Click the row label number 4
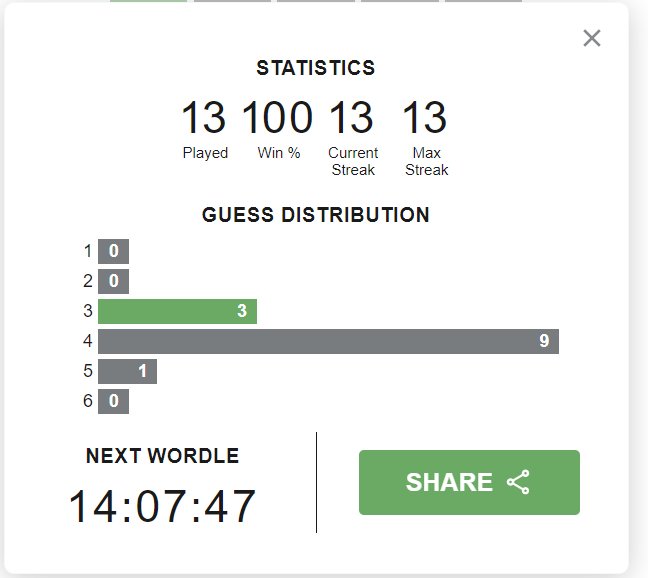This screenshot has height=578, width=648. pos(88,341)
